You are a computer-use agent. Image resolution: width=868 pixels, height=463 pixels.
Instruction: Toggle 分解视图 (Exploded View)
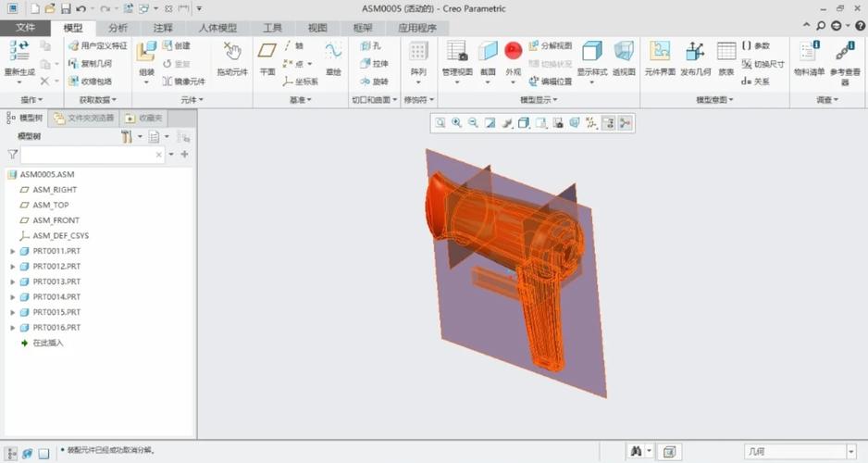[555, 45]
